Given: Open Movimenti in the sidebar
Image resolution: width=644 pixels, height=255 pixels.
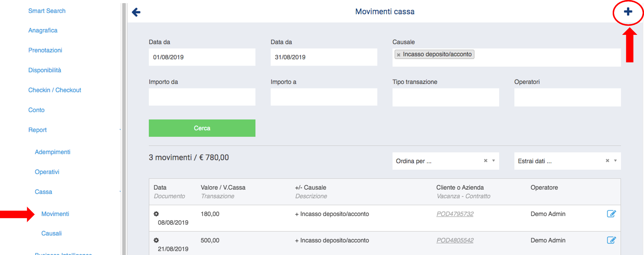Looking at the screenshot, I should 55,214.
